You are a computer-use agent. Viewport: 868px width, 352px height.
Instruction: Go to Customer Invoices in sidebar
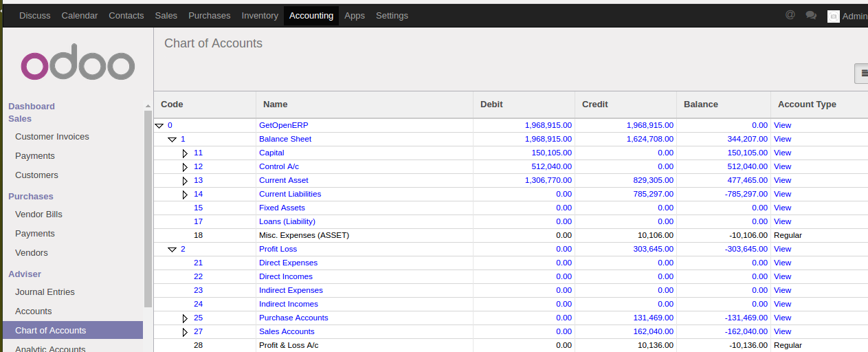pos(52,137)
